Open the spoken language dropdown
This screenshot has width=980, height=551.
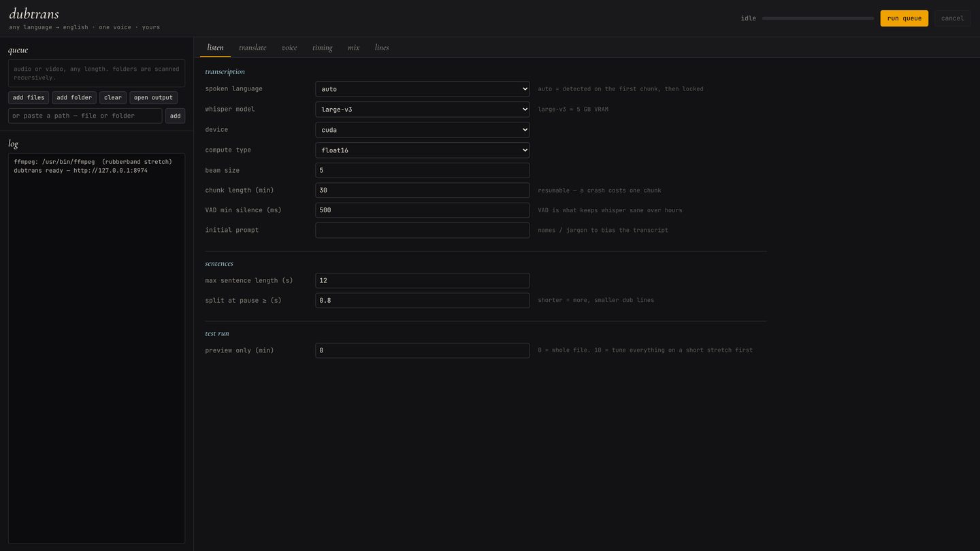tap(422, 89)
